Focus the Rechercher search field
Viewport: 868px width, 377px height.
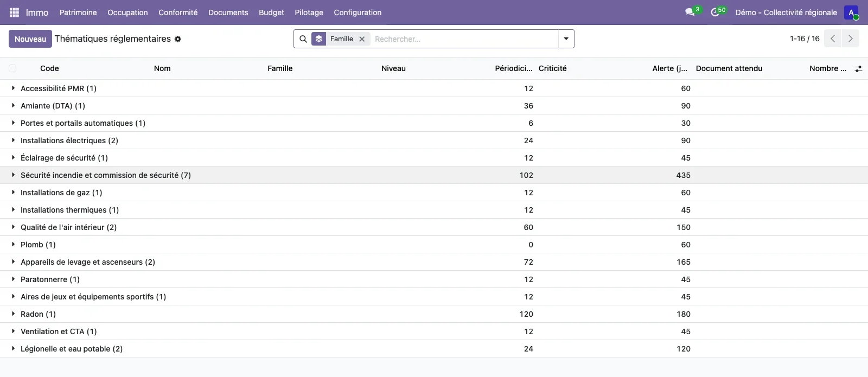point(464,39)
